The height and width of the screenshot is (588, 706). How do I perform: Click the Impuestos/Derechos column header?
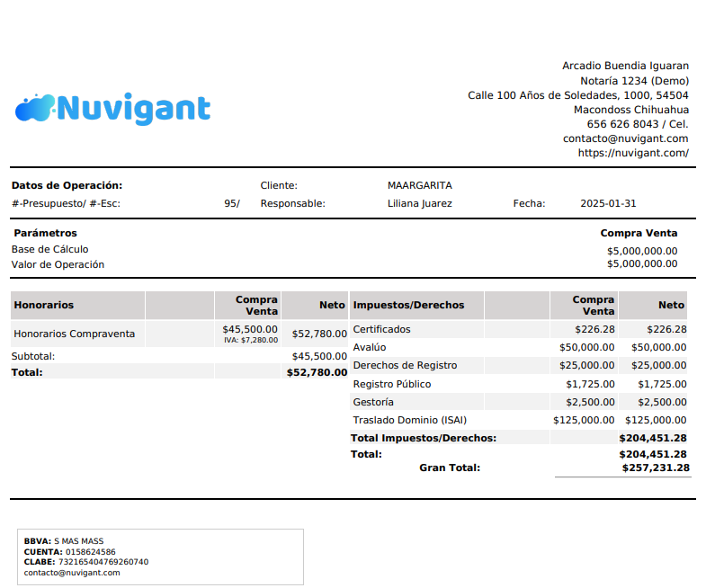(408, 305)
